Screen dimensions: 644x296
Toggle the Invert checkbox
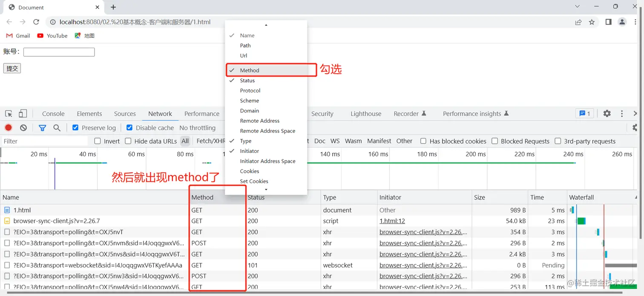(x=98, y=141)
